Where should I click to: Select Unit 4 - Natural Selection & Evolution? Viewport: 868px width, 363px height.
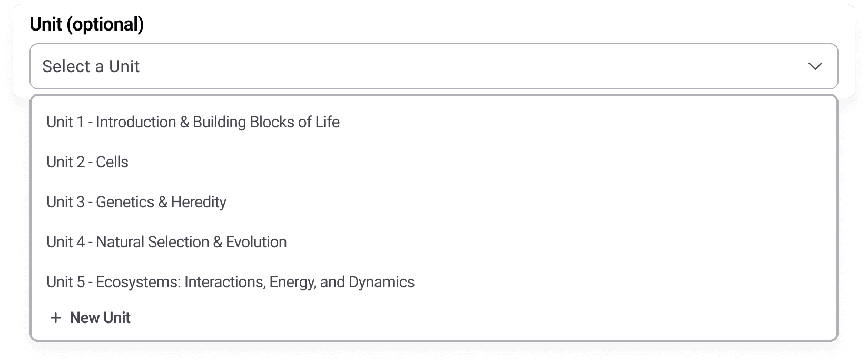pyautogui.click(x=166, y=242)
